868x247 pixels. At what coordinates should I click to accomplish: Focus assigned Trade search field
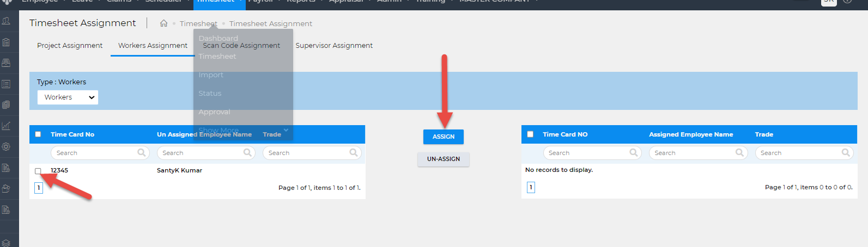tap(804, 153)
